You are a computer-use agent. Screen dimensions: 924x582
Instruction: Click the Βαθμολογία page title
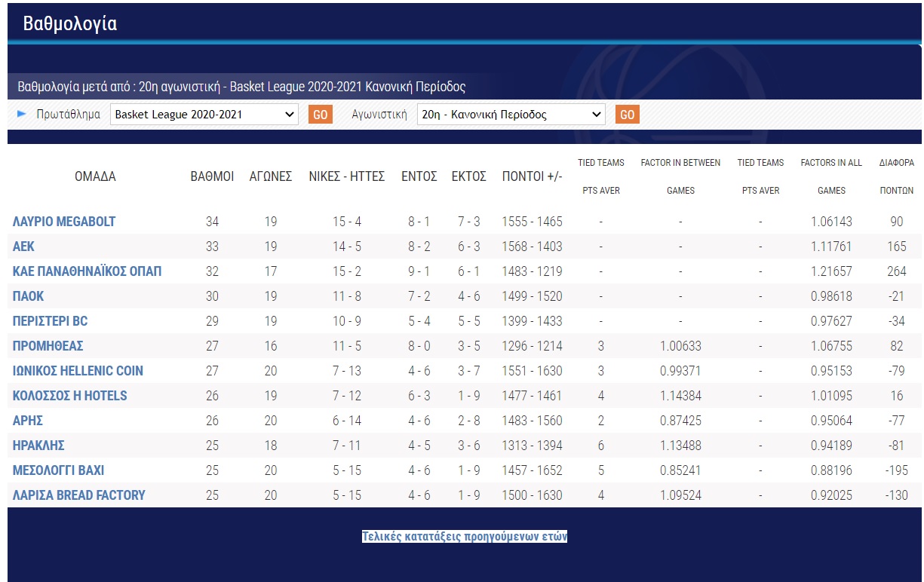[x=69, y=23]
